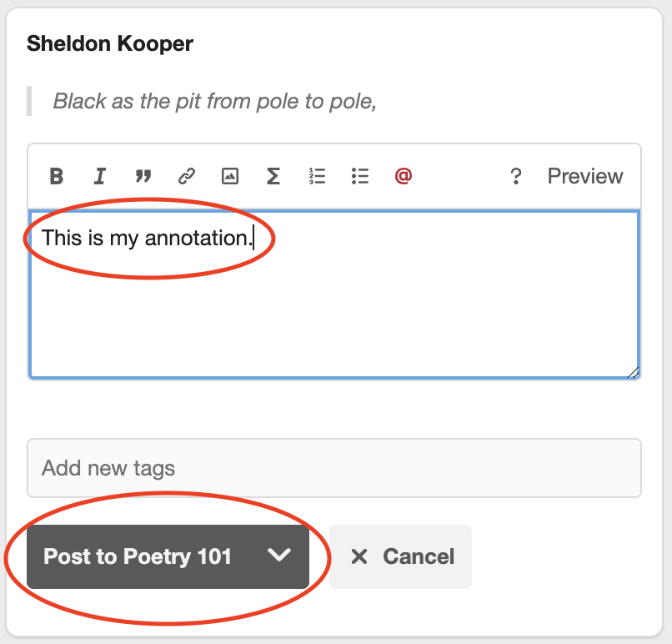Open formatting help via the question mark

click(x=516, y=176)
